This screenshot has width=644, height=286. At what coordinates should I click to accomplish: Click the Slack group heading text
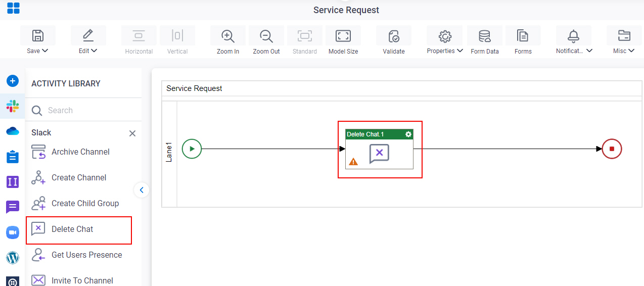[41, 132]
